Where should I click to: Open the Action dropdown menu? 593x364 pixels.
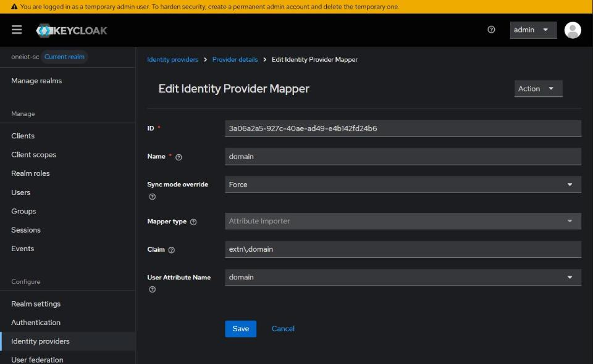coord(538,89)
